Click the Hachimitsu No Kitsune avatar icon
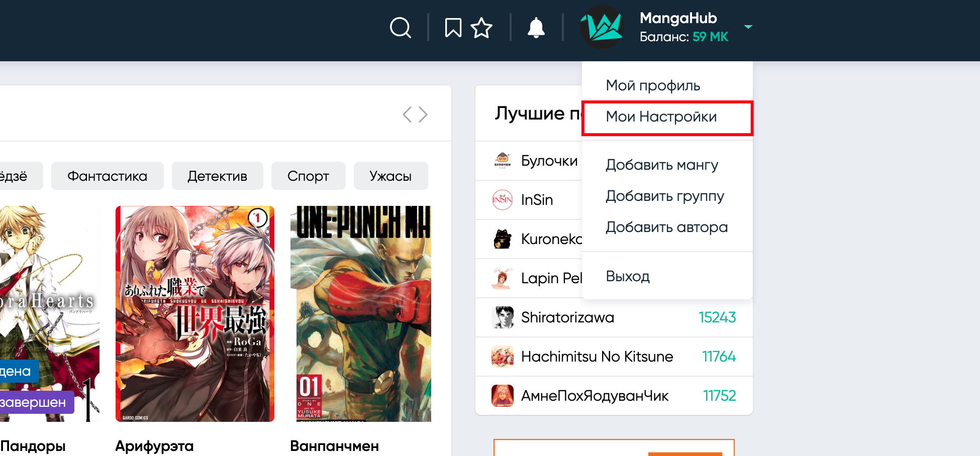Image resolution: width=980 pixels, height=456 pixels. (x=503, y=357)
